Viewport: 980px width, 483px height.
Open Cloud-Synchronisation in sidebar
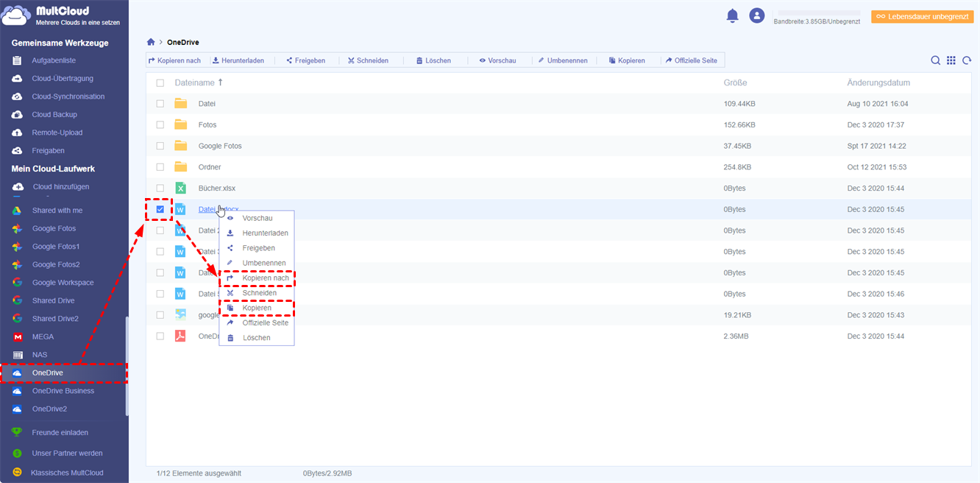(68, 96)
